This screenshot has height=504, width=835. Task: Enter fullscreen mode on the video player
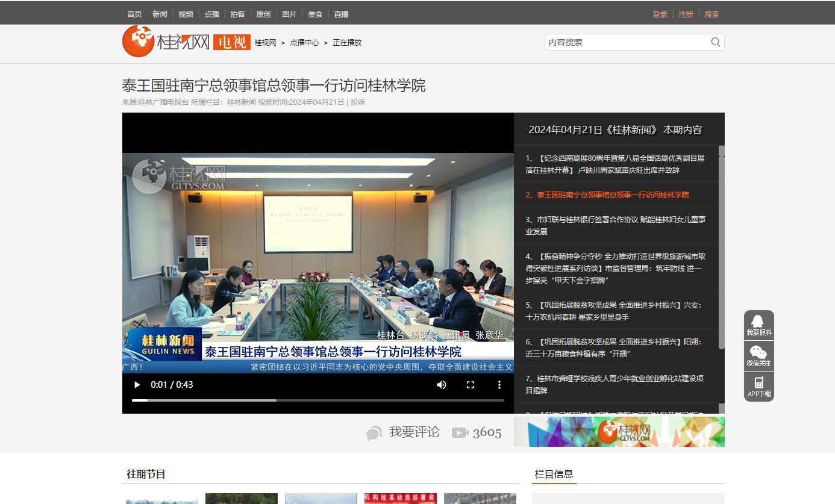[471, 385]
